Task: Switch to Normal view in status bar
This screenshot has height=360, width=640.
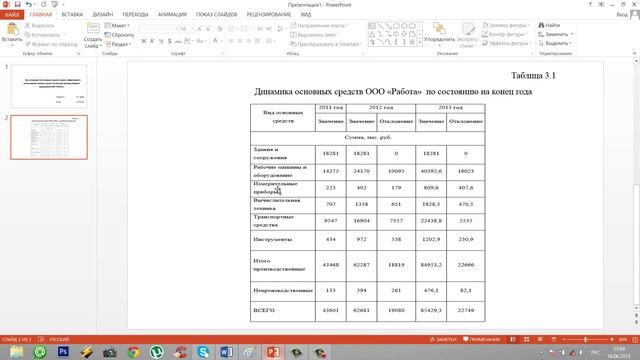Action: 513,340
